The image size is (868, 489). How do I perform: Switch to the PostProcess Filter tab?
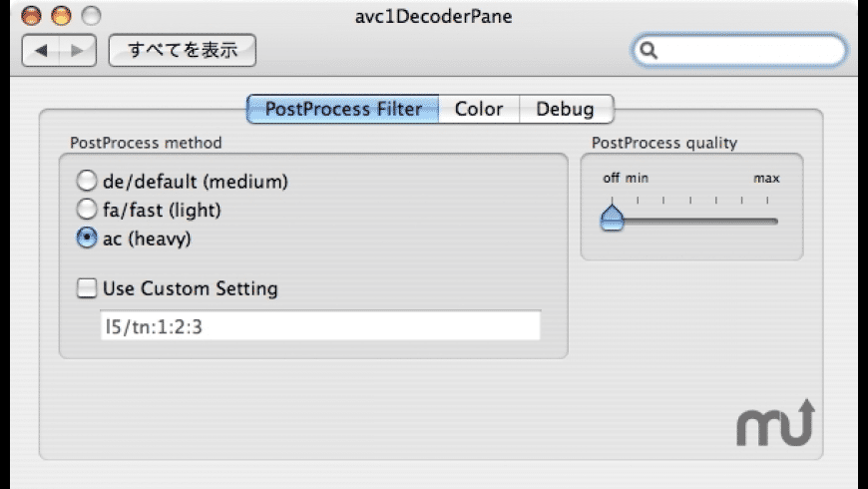click(342, 109)
